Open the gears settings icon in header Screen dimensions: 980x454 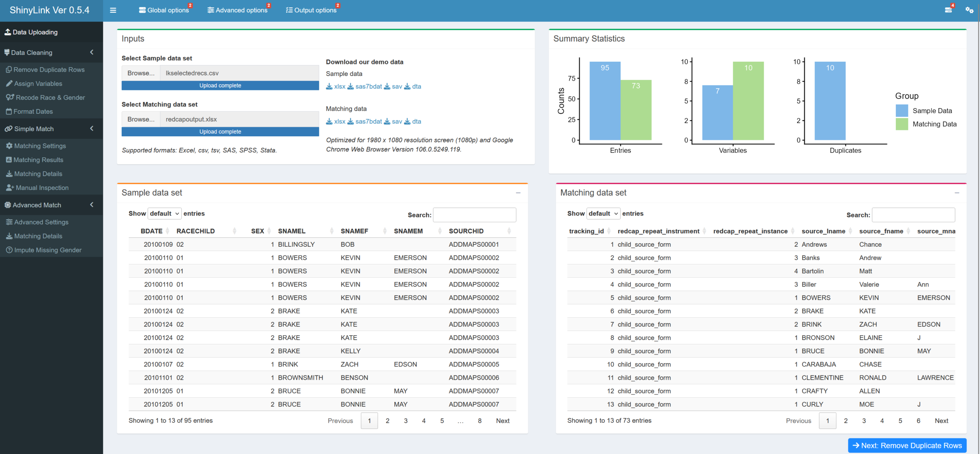(969, 10)
